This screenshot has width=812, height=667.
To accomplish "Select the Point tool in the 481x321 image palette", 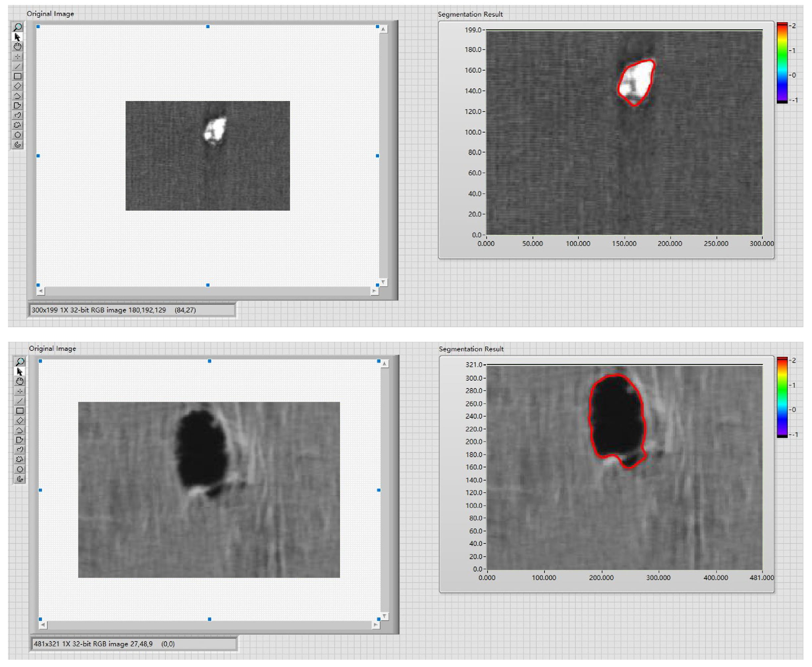I will pyautogui.click(x=20, y=391).
